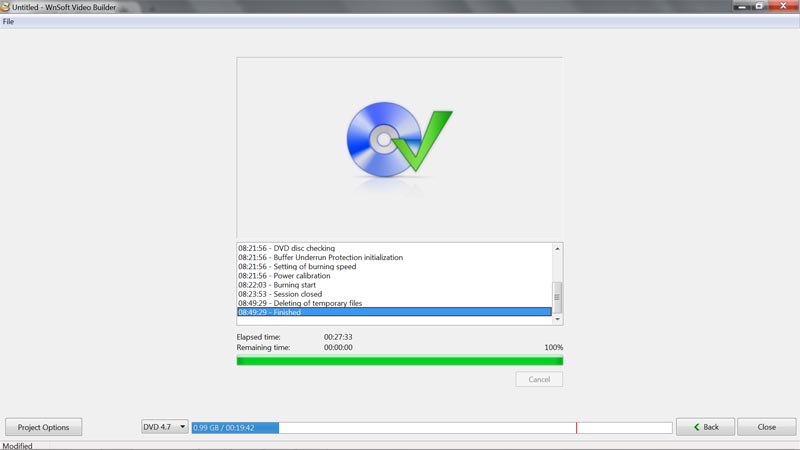Click the red capacity limit marker
The width and height of the screenshot is (800, 450).
coord(577,428)
